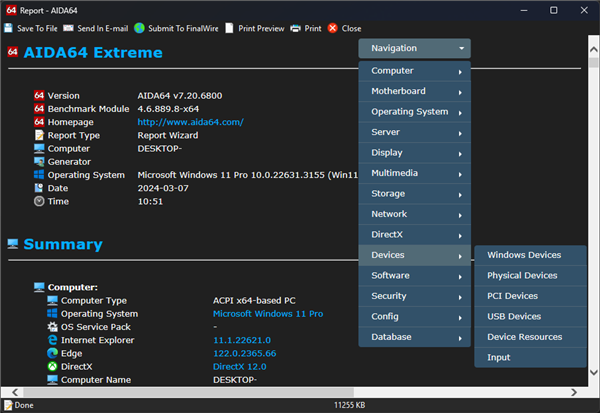
Task: Open the aida64.com homepage link
Action: [190, 122]
